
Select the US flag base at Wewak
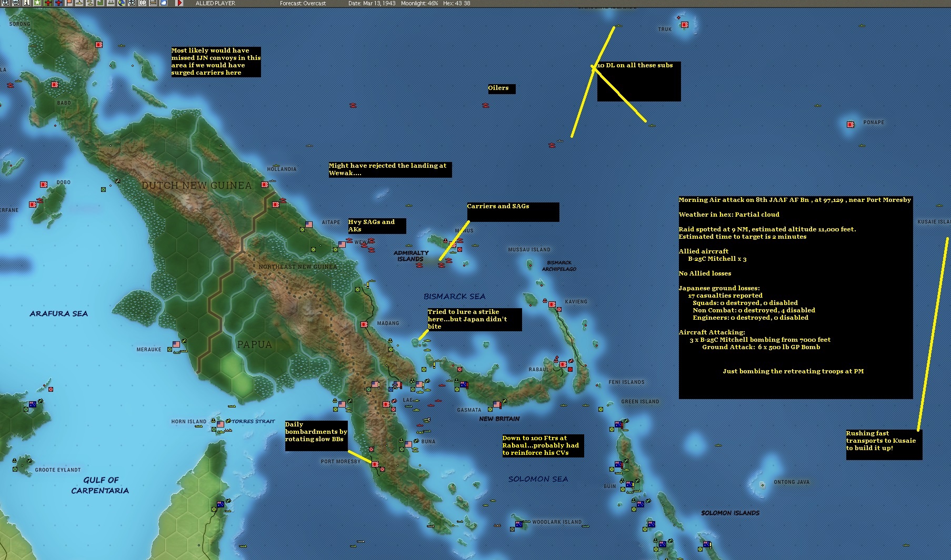(x=342, y=245)
